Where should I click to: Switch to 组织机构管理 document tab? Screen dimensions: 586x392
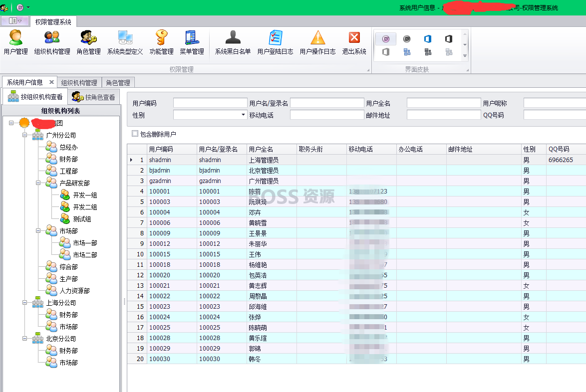[79, 82]
